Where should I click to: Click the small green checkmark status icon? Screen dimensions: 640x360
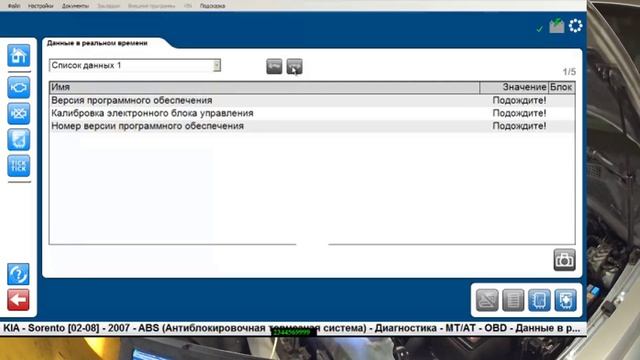click(x=540, y=29)
